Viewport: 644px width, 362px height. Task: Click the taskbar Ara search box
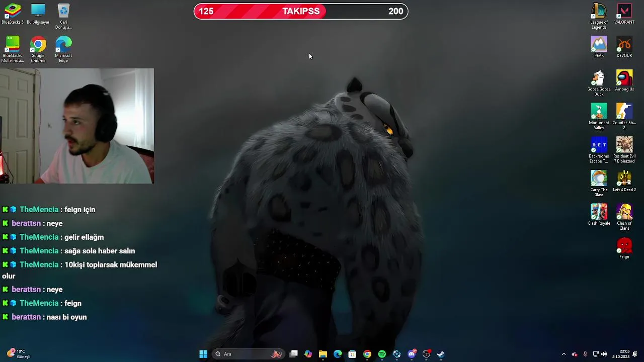click(x=249, y=354)
